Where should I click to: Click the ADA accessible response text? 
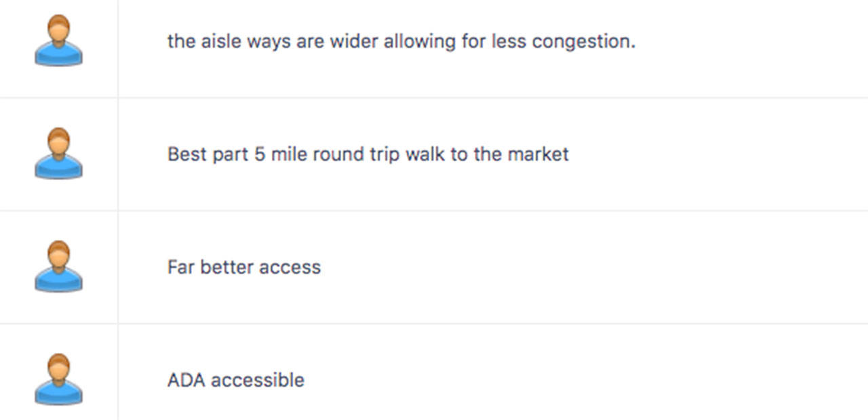[236, 380]
